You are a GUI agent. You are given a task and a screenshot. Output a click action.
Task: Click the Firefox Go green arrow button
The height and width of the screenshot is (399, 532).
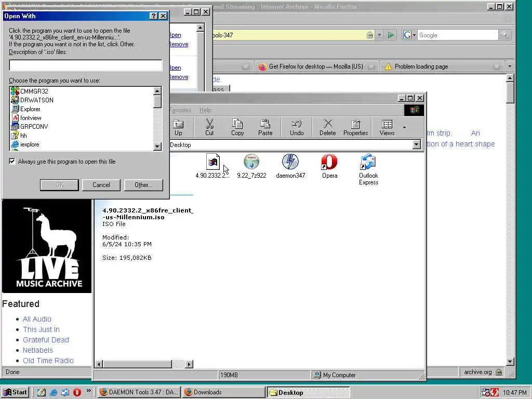tap(391, 35)
